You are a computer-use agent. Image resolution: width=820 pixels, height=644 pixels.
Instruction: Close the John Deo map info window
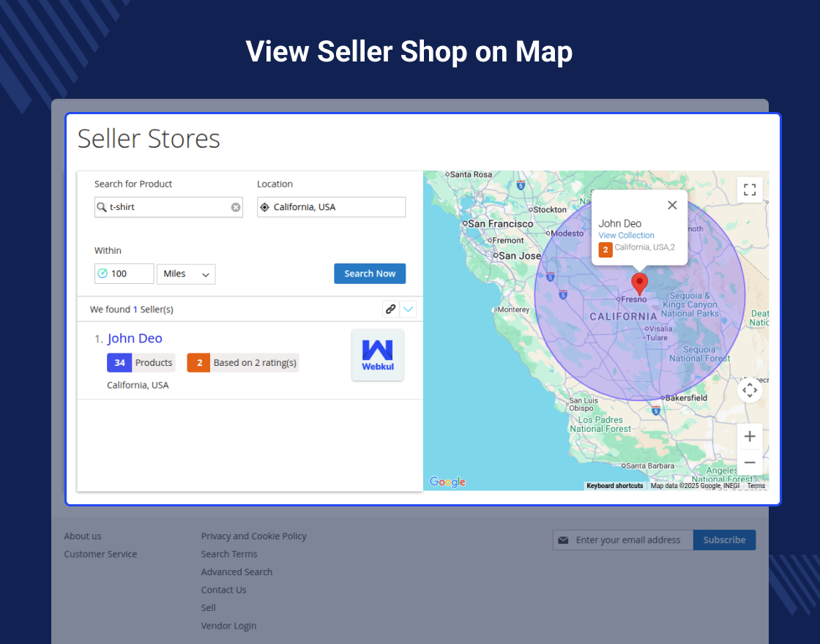tap(673, 206)
